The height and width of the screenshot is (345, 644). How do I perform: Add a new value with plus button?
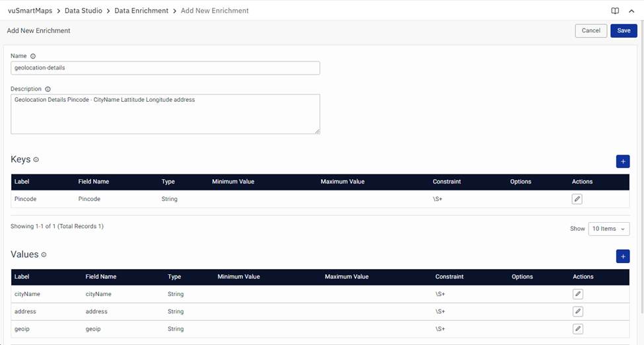tap(622, 256)
